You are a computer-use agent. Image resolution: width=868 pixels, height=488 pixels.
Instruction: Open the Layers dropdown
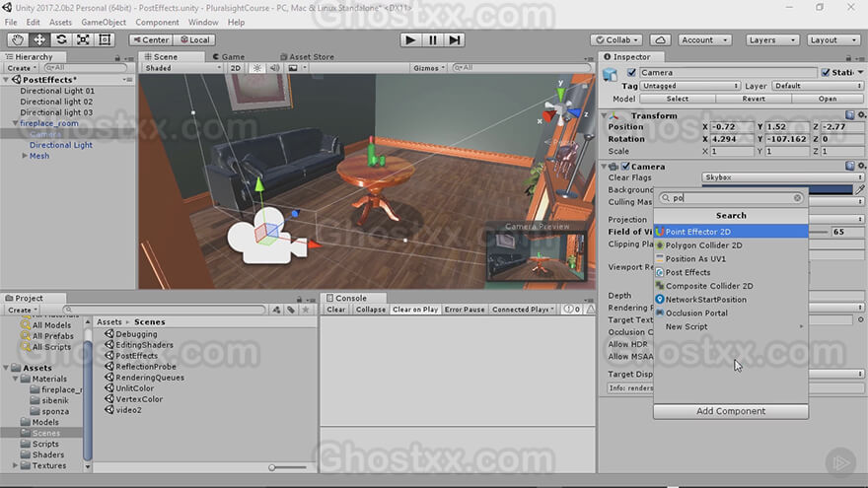point(771,39)
